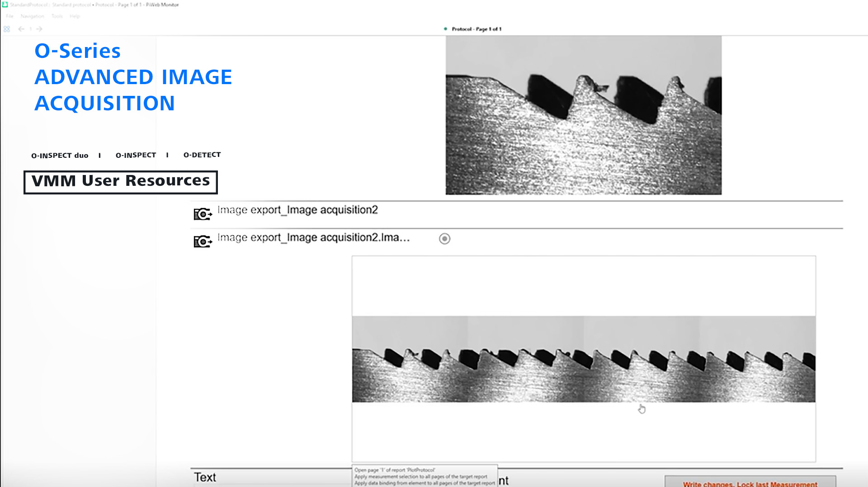868x487 pixels.
Task: Open the overview grid icon in the toolbar
Action: point(7,28)
